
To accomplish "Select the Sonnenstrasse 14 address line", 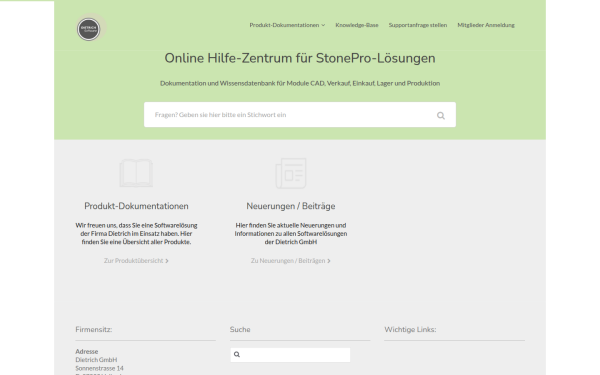I will click(x=99, y=368).
